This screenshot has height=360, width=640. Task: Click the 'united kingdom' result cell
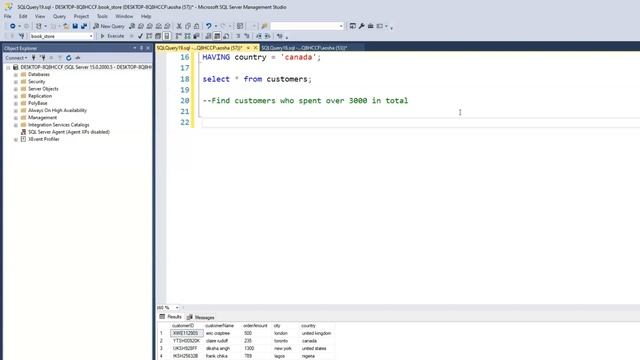316,333
